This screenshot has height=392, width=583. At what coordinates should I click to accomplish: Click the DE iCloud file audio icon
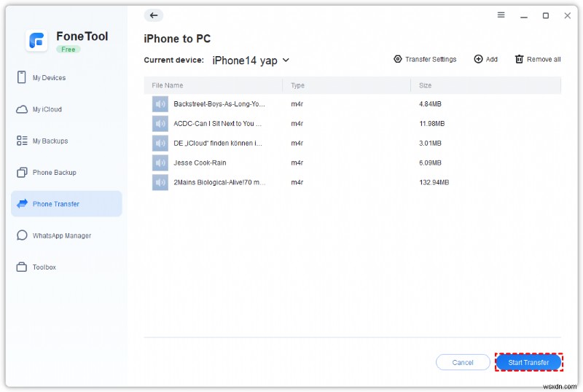click(x=160, y=144)
